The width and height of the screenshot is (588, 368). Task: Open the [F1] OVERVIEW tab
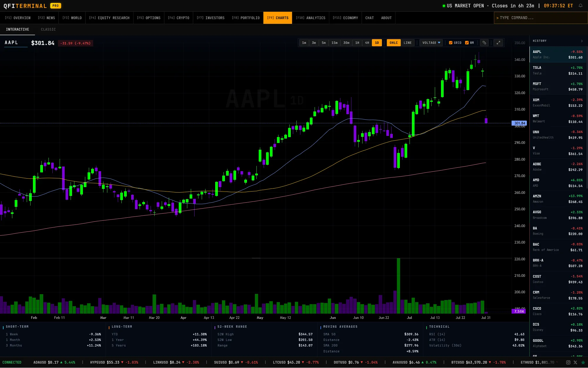point(18,18)
